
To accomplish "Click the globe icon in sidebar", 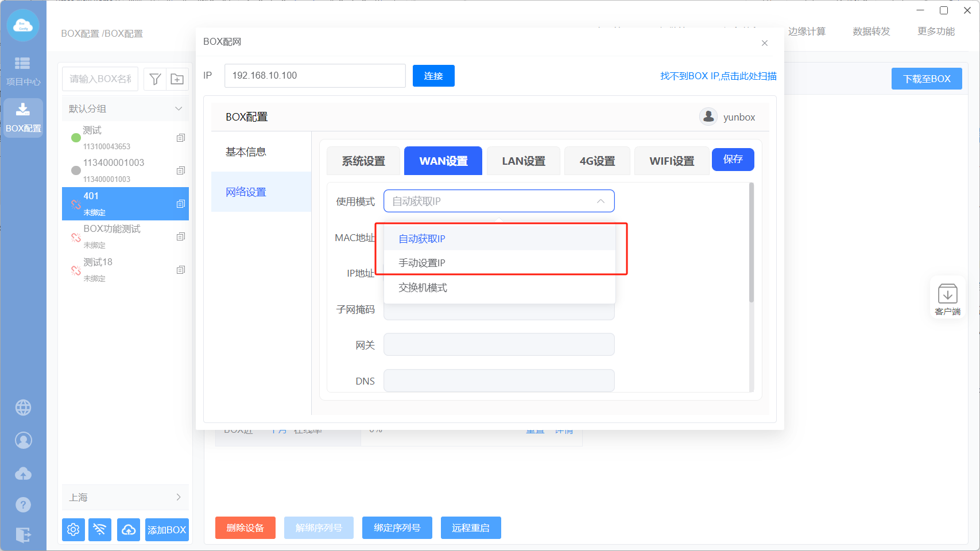I will pos(23,408).
